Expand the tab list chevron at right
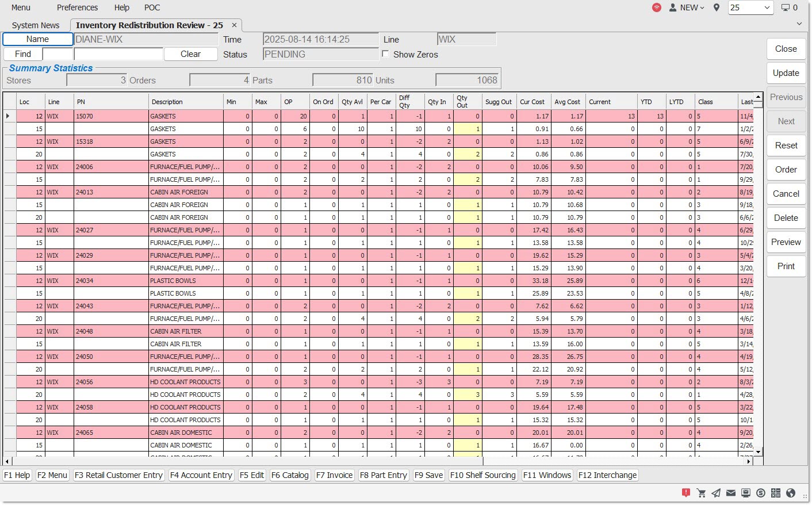Screen dimensions: 812x505 tap(799, 24)
